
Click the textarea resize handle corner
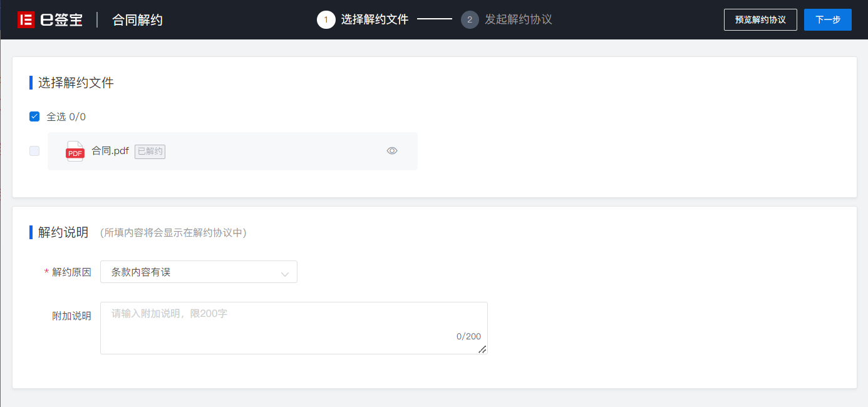click(x=482, y=349)
